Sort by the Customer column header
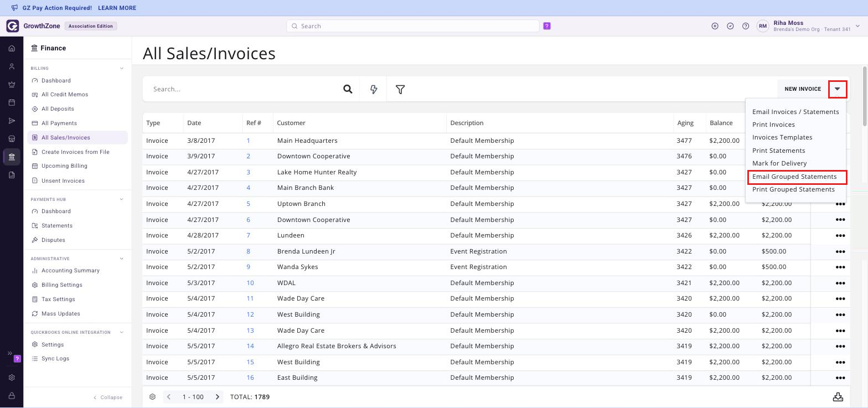This screenshot has width=868, height=408. coord(291,123)
